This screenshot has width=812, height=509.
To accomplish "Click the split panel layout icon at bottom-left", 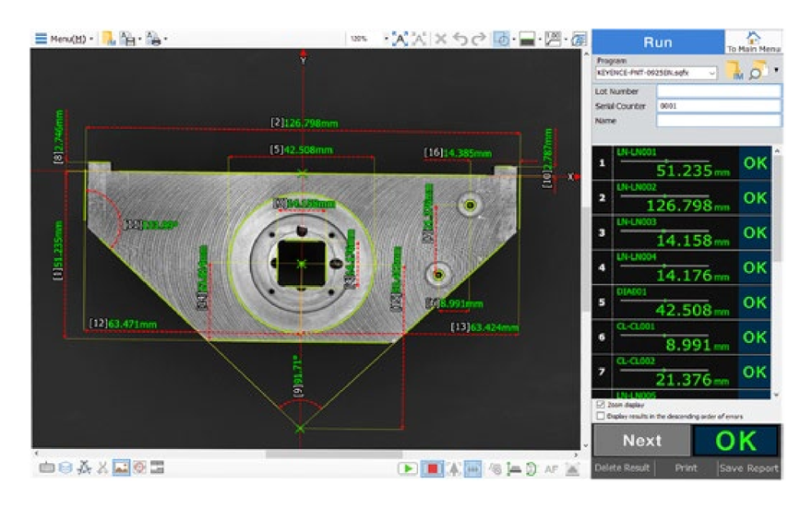I will tap(158, 468).
